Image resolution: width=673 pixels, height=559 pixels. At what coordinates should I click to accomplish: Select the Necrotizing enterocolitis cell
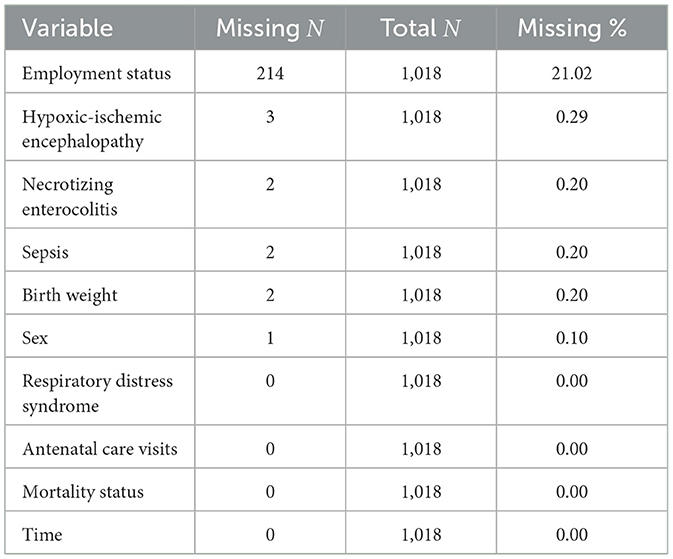70,197
